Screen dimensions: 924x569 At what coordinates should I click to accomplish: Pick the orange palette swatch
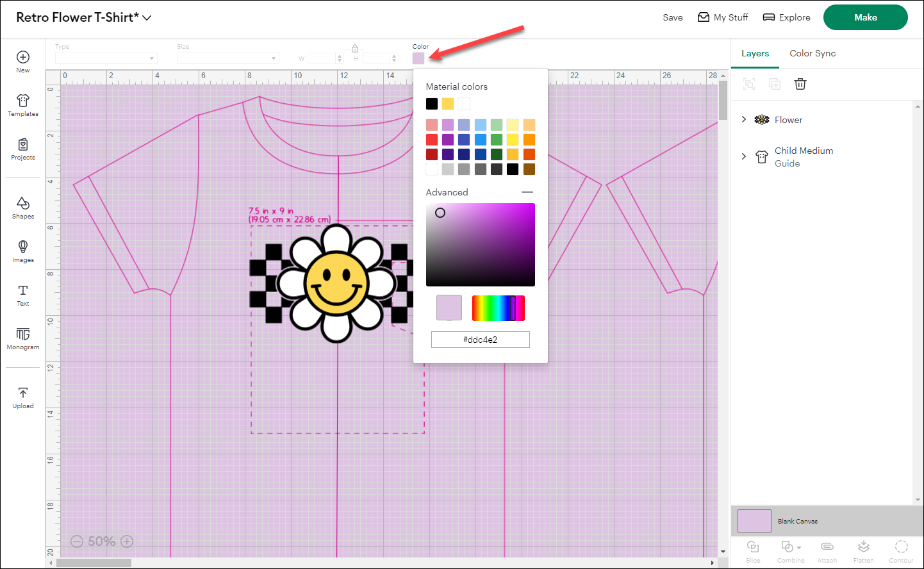pos(529,140)
